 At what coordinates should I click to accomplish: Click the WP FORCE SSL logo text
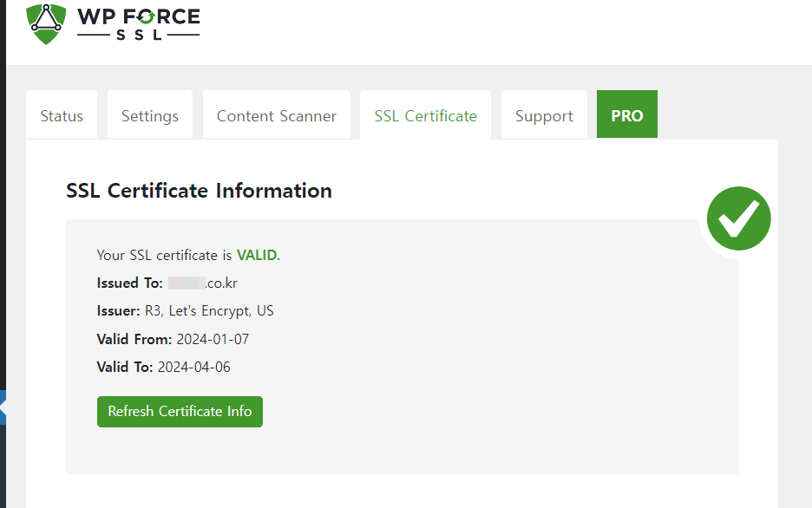tap(138, 23)
